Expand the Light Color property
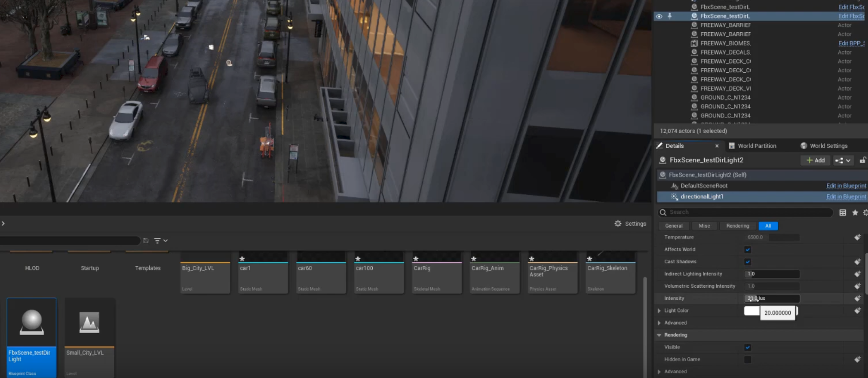The image size is (868, 378). coord(659,310)
